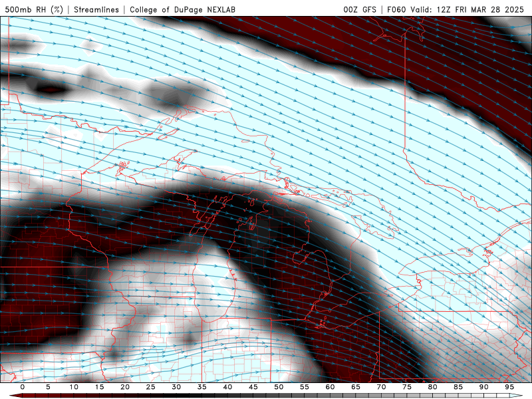Click the "00Z GFS" model run label
The width and height of the screenshot is (532, 399).
click(x=360, y=9)
